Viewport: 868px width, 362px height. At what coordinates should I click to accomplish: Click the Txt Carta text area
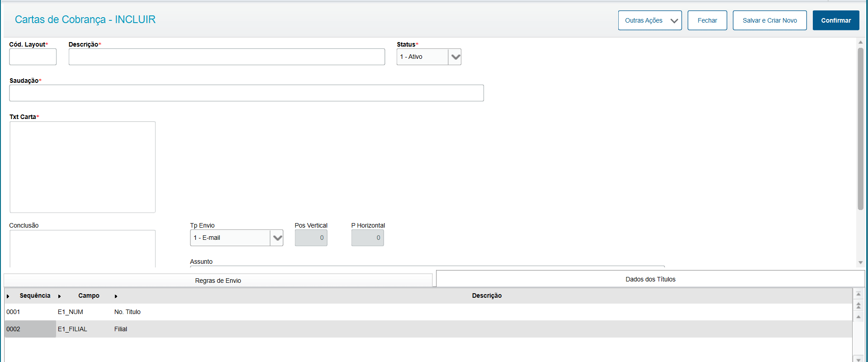click(82, 167)
